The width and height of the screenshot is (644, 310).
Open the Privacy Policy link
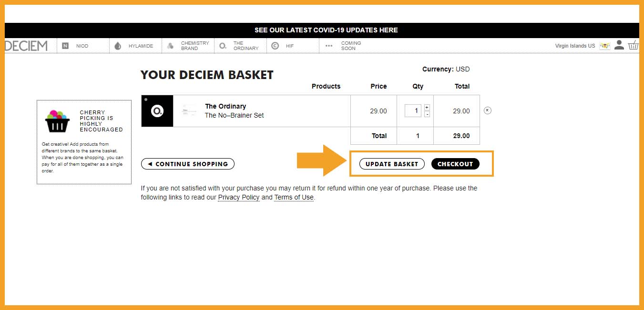(239, 197)
